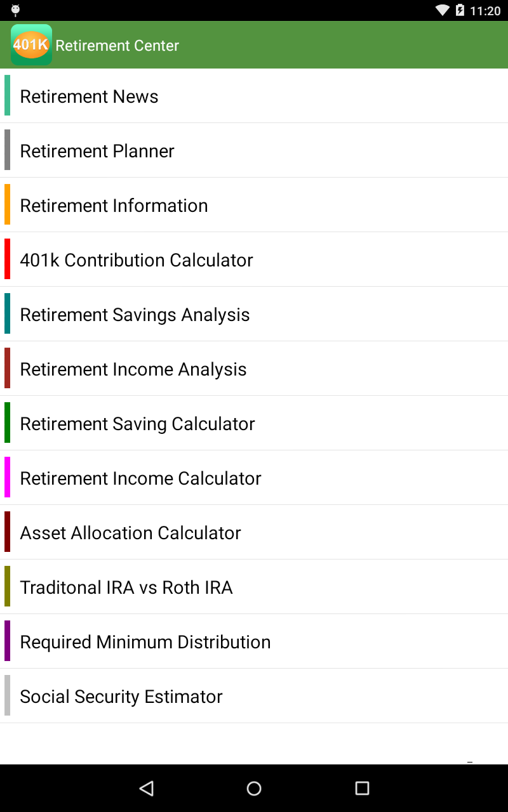Launch the Social Security Estimator
This screenshot has height=812, width=508.
coord(121,697)
